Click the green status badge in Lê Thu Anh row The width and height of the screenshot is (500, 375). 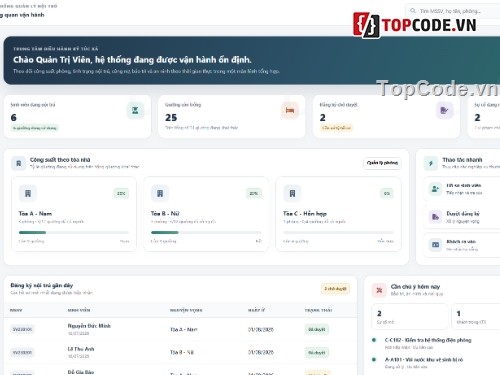(317, 352)
